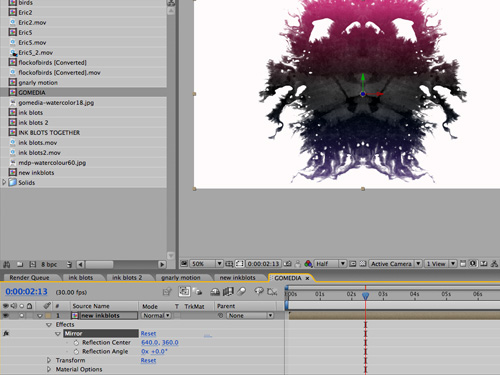Open the Active Camera dropdown
Image resolution: width=500 pixels, height=375 pixels.
(x=396, y=264)
